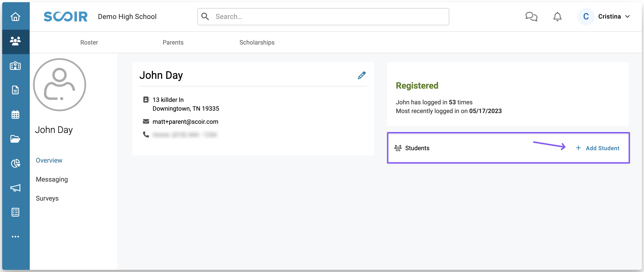Edit John Day's profile with pencil icon

(362, 75)
